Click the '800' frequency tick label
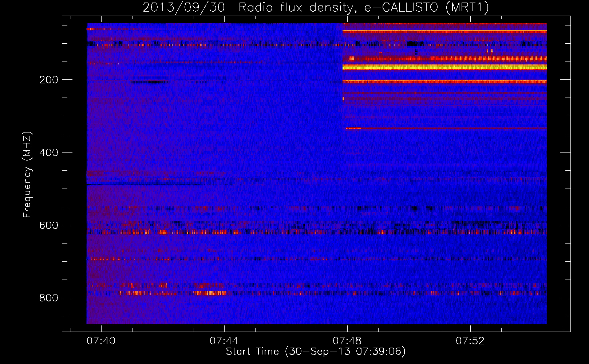589x364 pixels. coord(49,298)
